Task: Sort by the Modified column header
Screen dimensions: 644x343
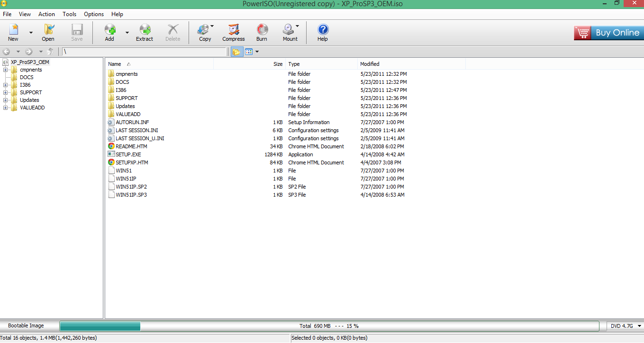Action: tap(411, 64)
